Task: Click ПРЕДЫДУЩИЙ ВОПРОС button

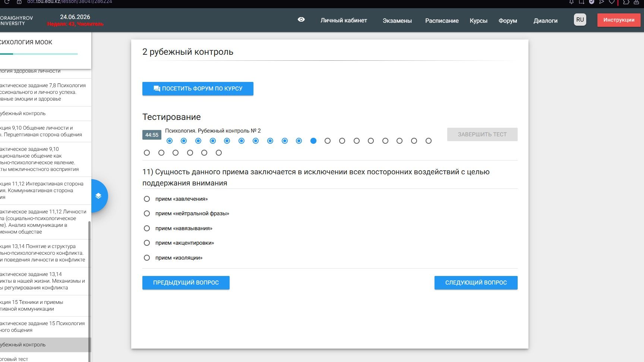Action: (x=186, y=283)
